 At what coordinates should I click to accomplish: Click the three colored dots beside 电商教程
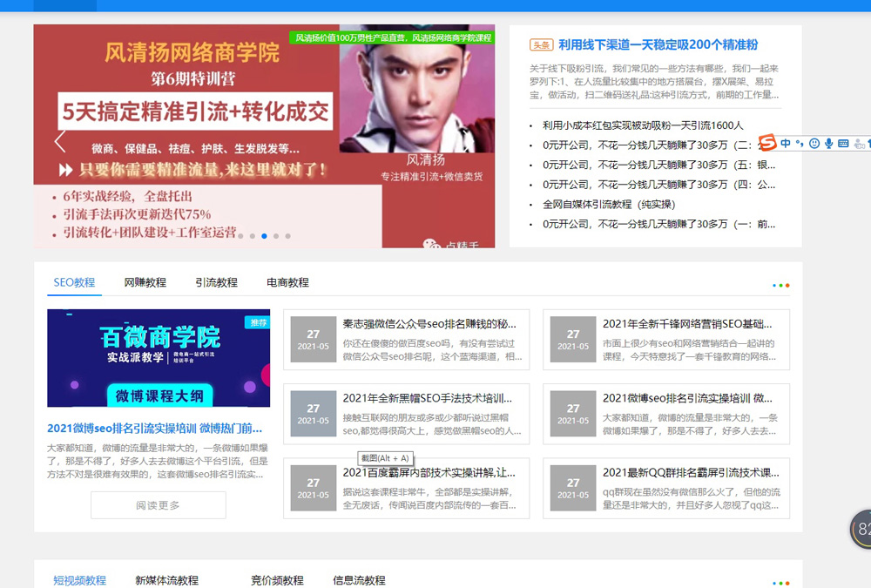780,285
